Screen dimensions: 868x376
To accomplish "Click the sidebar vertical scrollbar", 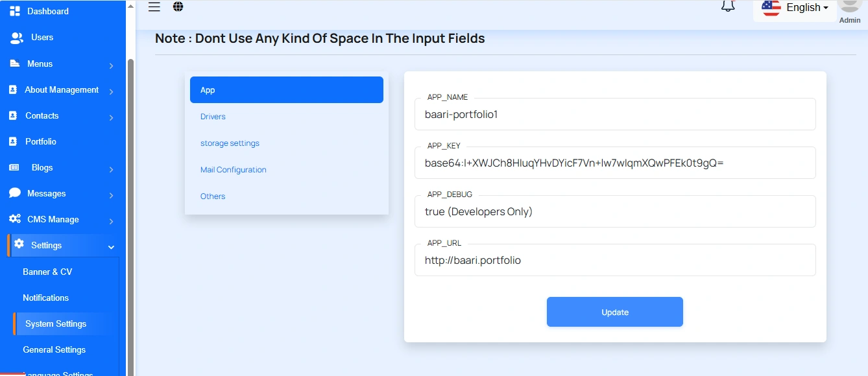I will coord(130,194).
